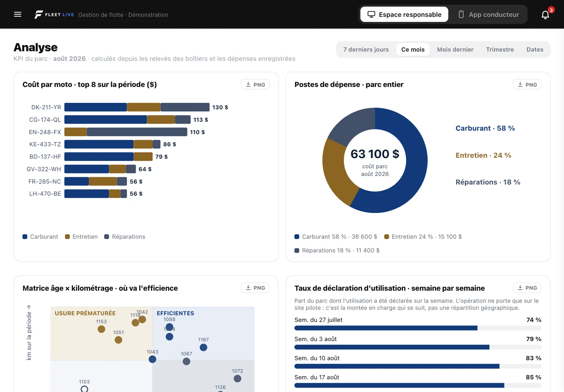Click scatter point 1153
564x392 pixels.
(102, 329)
